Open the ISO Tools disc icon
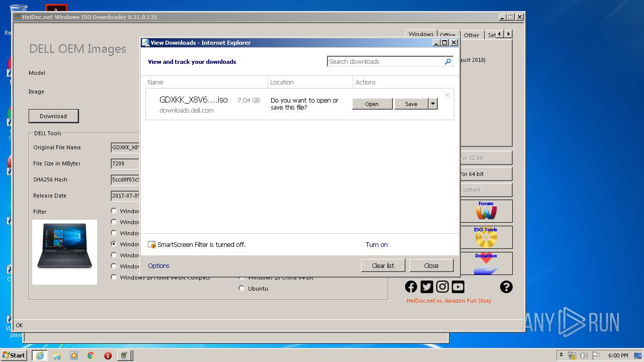The width and height of the screenshot is (644, 362). pos(486,237)
